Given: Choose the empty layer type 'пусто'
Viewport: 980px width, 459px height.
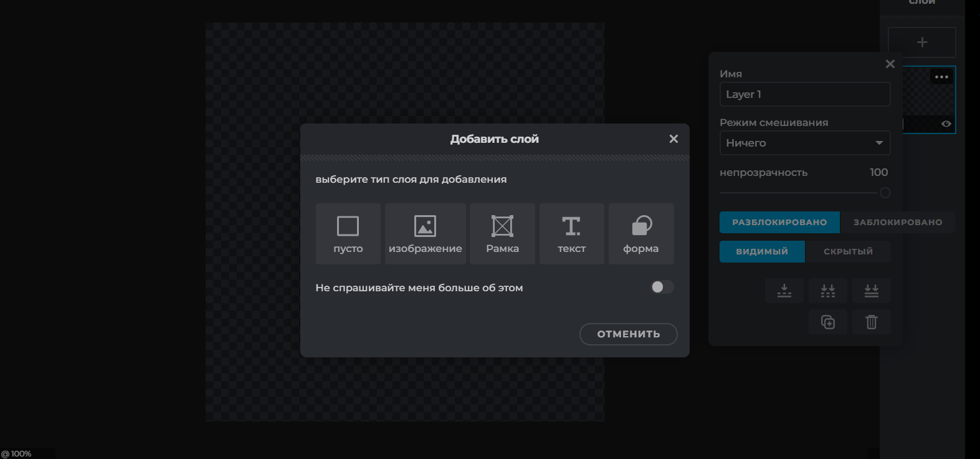Looking at the screenshot, I should (x=348, y=234).
